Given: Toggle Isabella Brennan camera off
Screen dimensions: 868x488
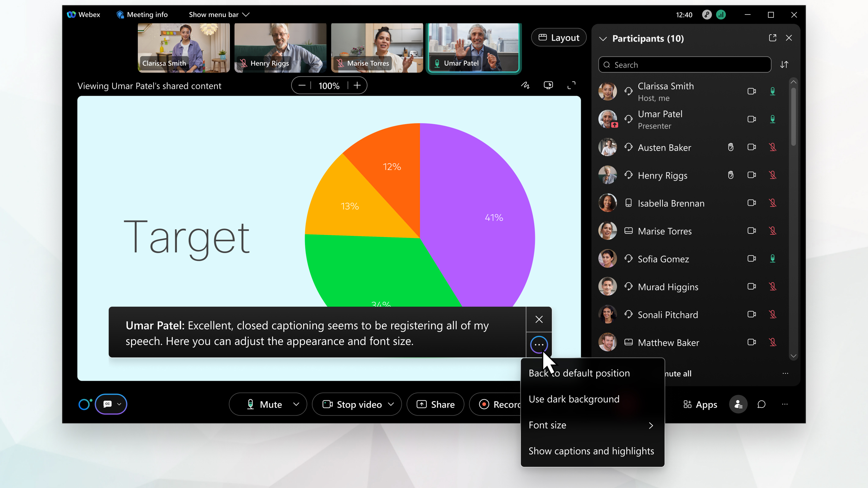Looking at the screenshot, I should click(x=752, y=203).
